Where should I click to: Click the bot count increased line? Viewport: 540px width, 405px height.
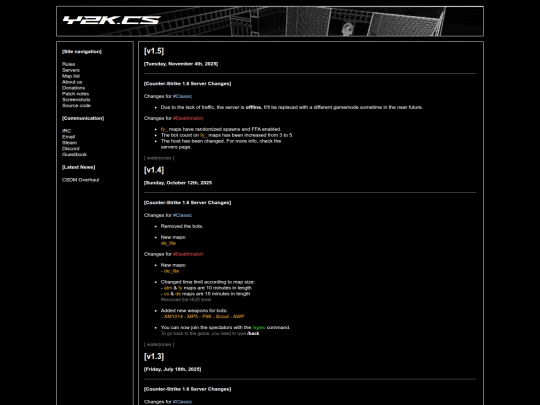(227, 135)
